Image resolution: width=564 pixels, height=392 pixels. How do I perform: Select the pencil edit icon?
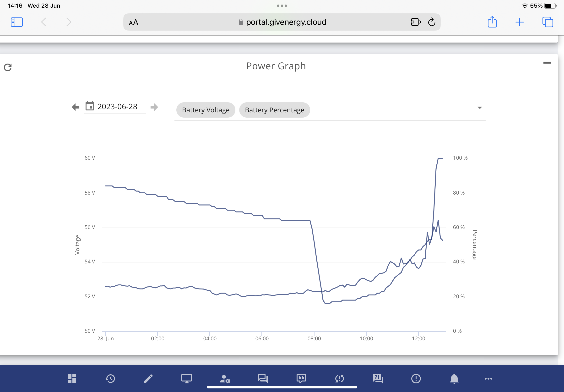tap(148, 378)
